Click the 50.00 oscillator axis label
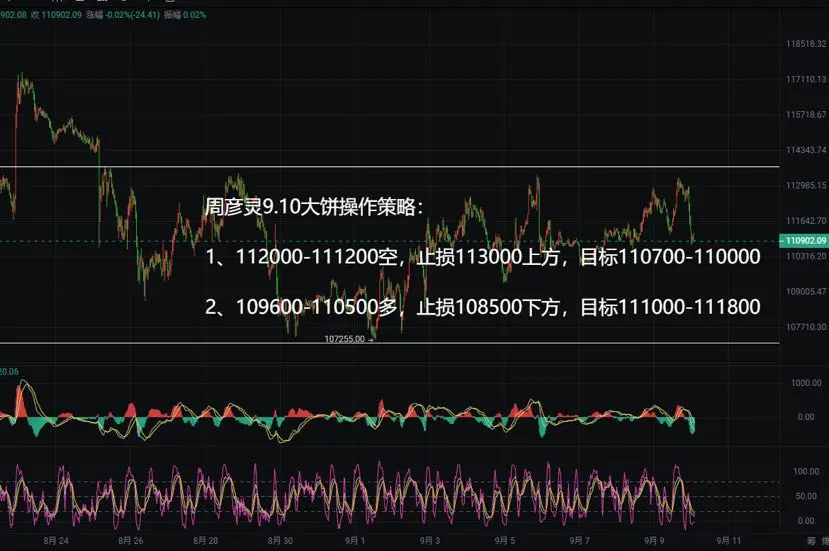This screenshot has width=829, height=551. [x=806, y=496]
